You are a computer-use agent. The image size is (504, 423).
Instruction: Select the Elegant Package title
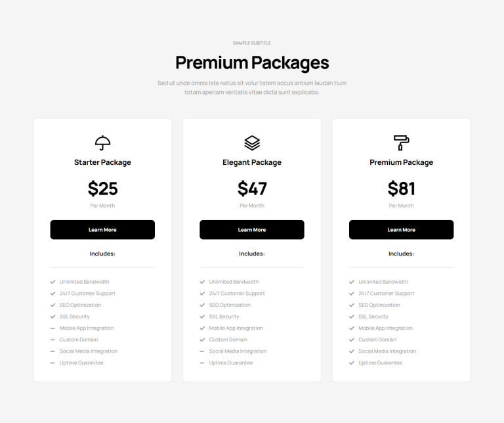[x=252, y=162]
